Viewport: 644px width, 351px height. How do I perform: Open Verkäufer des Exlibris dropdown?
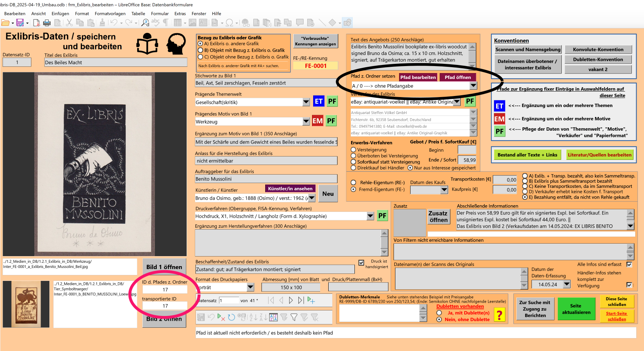pyautogui.click(x=457, y=101)
